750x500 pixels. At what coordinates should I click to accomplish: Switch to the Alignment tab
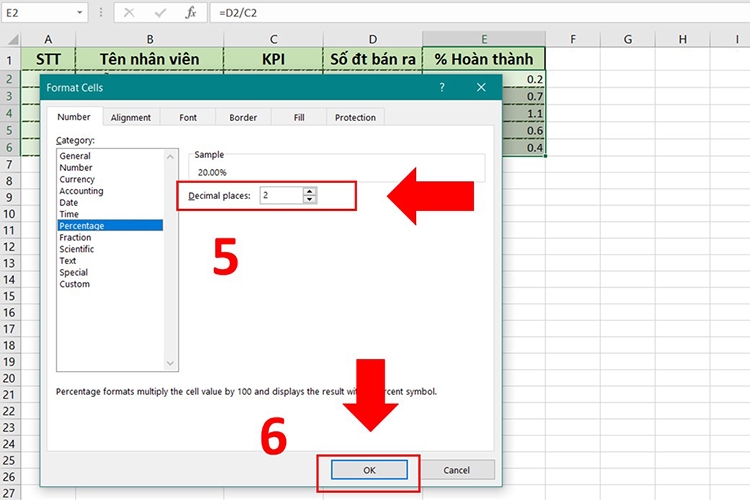point(131,117)
